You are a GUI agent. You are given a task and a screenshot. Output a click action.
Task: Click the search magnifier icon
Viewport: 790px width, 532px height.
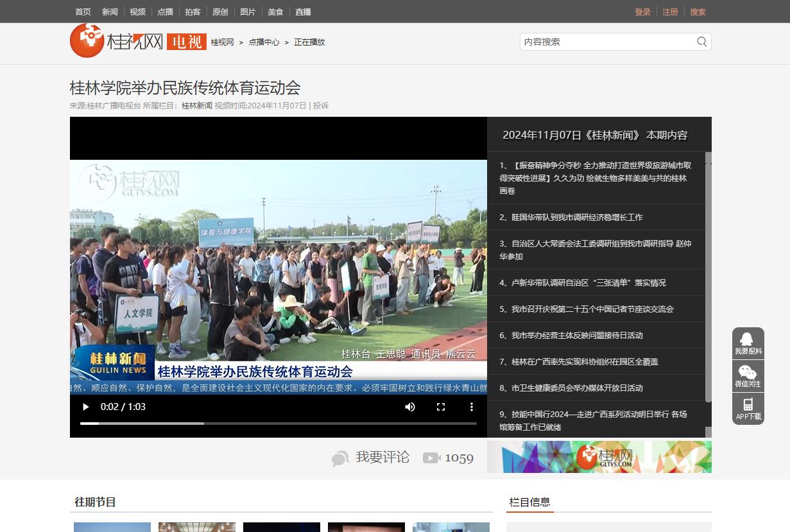pos(701,42)
